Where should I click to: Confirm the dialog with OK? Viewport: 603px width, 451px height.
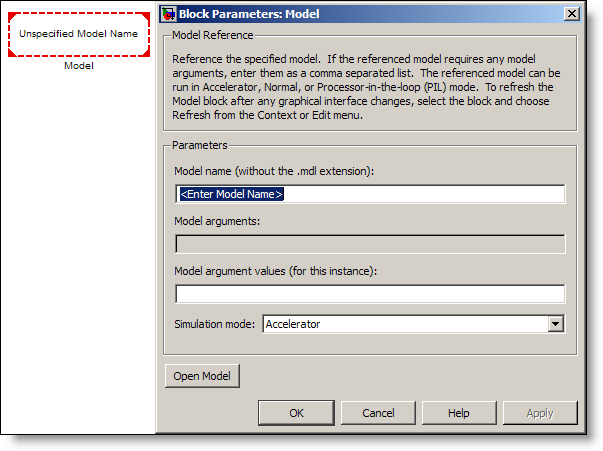[297, 413]
